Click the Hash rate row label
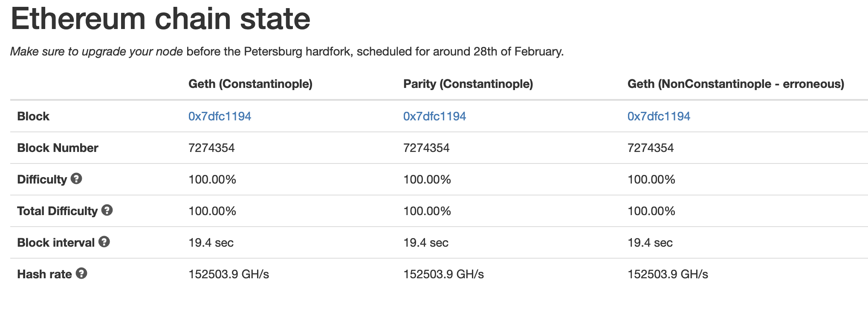 point(44,274)
